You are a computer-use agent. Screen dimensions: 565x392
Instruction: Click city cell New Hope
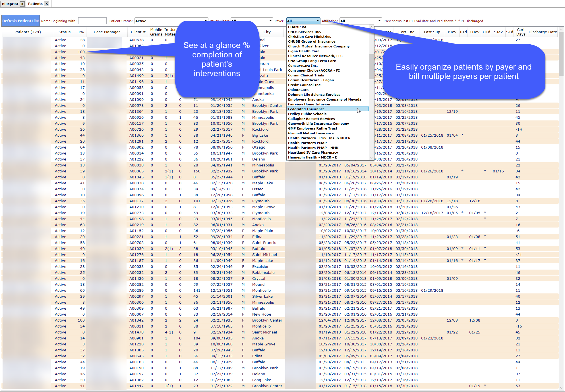(261, 314)
